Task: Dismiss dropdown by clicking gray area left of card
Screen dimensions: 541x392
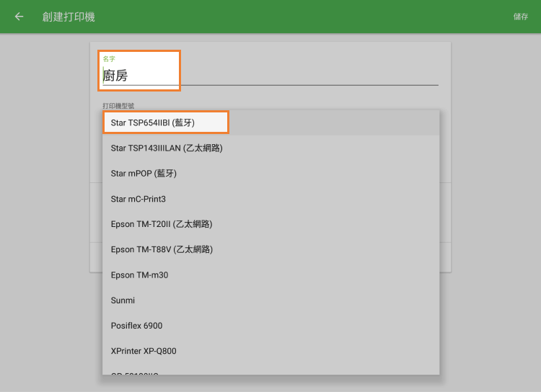Action: pyautogui.click(x=43, y=216)
